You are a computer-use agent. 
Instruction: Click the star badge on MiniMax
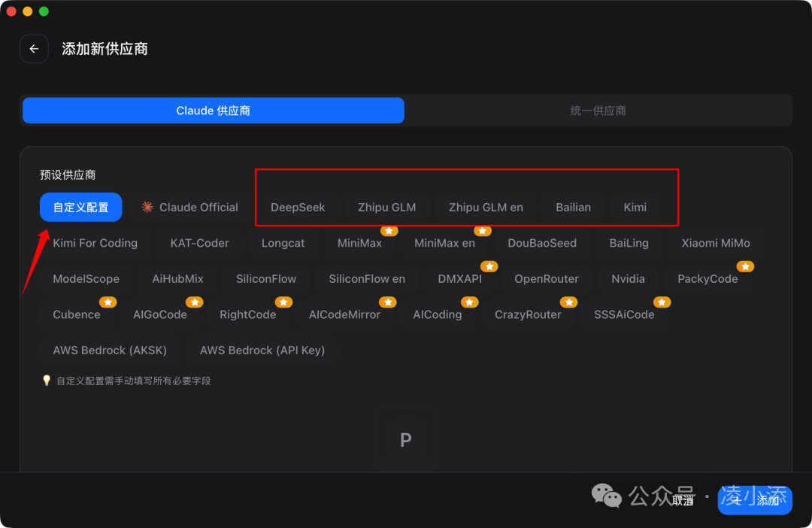[x=390, y=230]
